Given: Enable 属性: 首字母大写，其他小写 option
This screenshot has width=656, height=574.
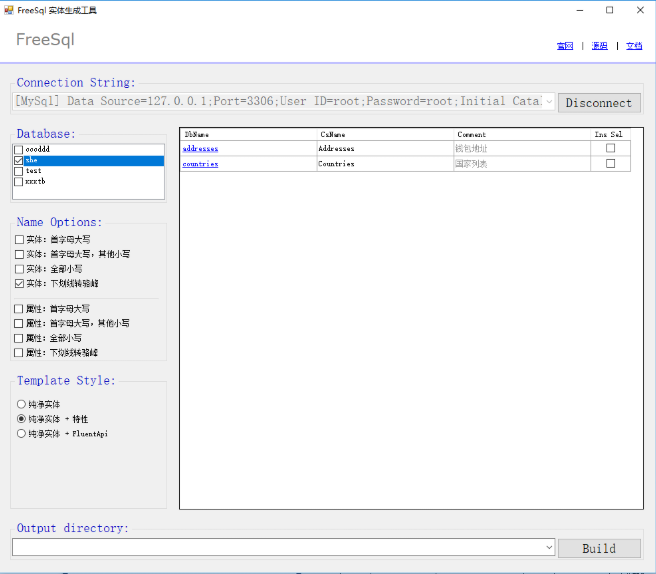Looking at the screenshot, I should (18, 323).
